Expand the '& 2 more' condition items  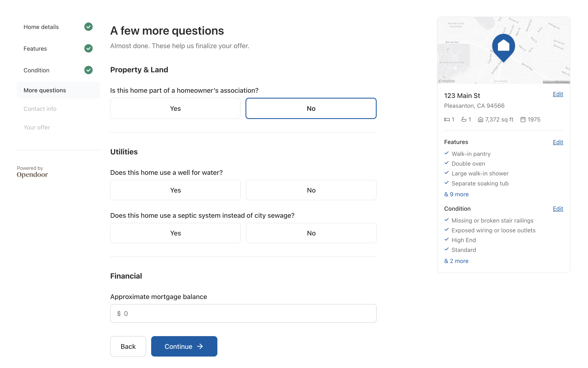point(456,261)
